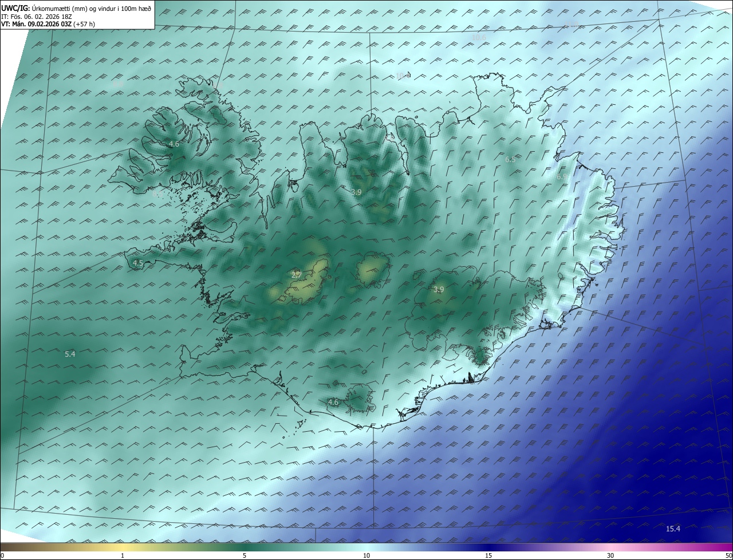Click the 5.4 value over the ocean
This screenshot has width=733, height=560.
coord(70,354)
